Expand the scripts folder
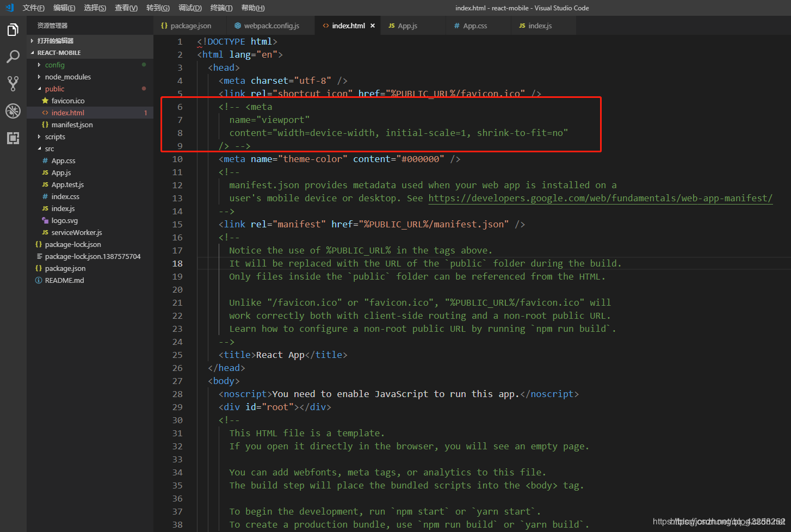Viewport: 791px width, 532px height. coord(39,137)
